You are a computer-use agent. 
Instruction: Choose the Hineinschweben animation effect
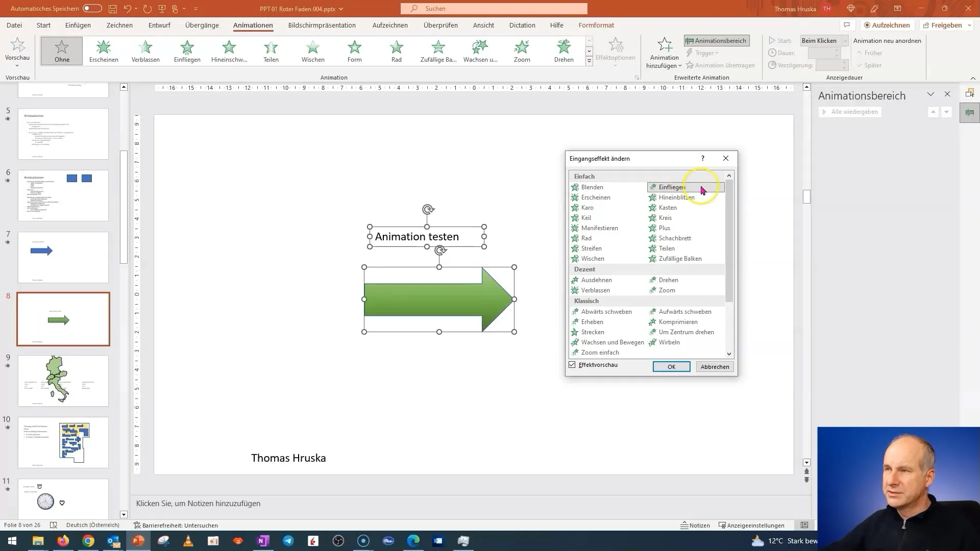click(x=229, y=51)
